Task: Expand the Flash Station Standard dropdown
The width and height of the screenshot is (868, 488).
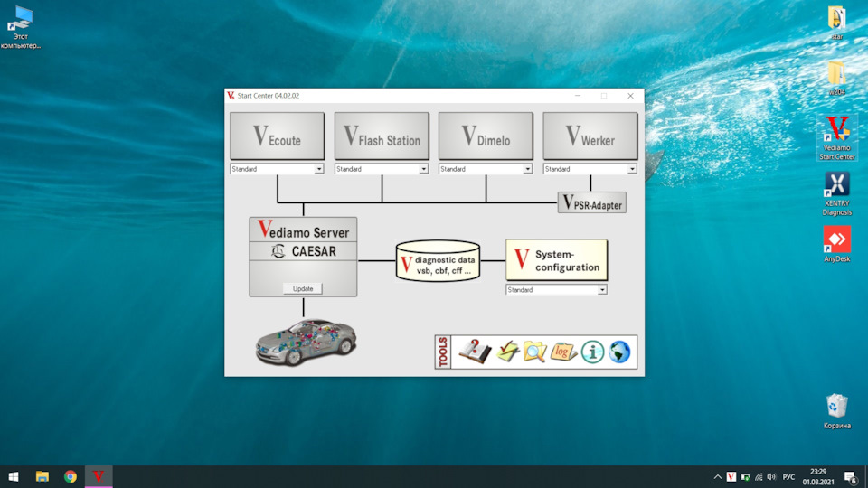Action: pyautogui.click(x=423, y=169)
